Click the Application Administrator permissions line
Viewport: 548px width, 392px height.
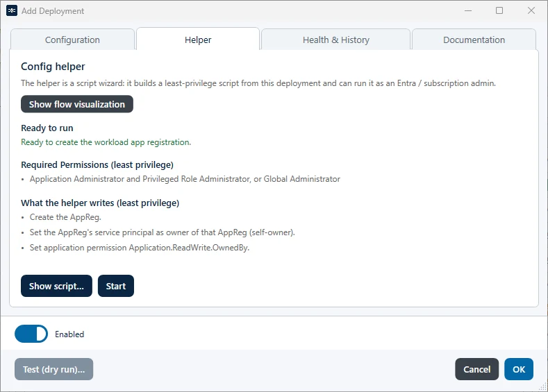pos(185,179)
